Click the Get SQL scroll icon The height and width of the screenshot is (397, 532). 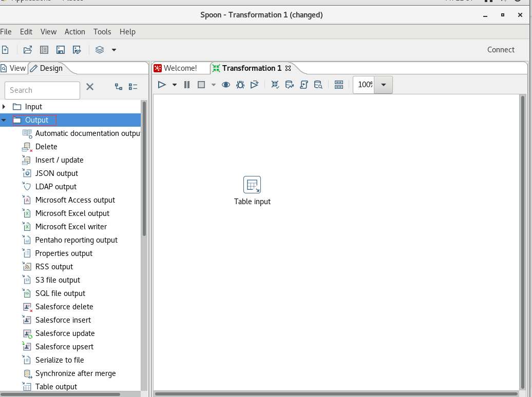pyautogui.click(x=303, y=85)
